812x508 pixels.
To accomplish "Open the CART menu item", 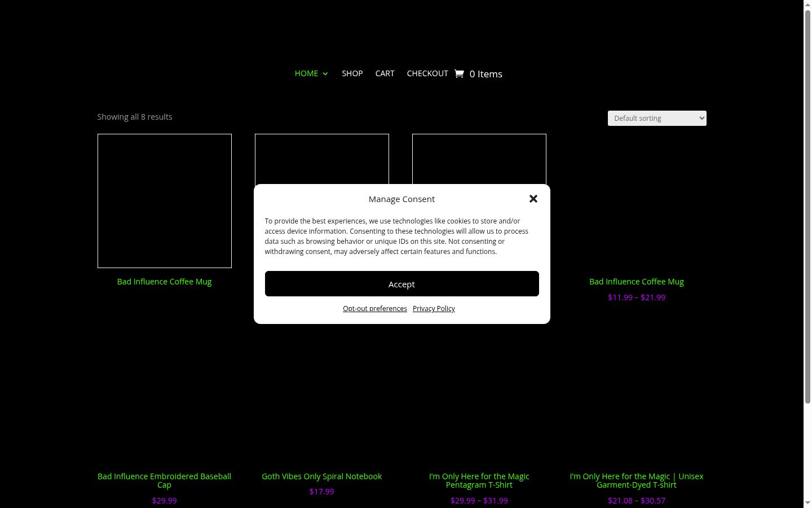I will tap(385, 73).
